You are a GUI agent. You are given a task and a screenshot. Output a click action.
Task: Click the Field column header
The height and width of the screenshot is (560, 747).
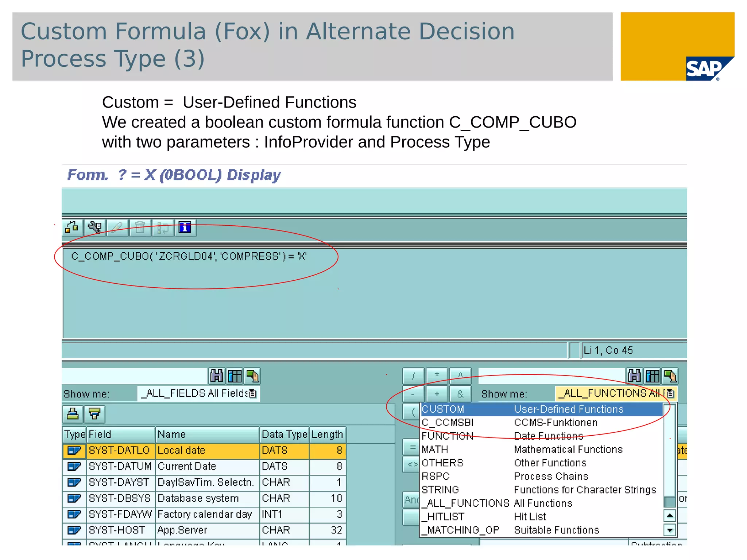[121, 435]
